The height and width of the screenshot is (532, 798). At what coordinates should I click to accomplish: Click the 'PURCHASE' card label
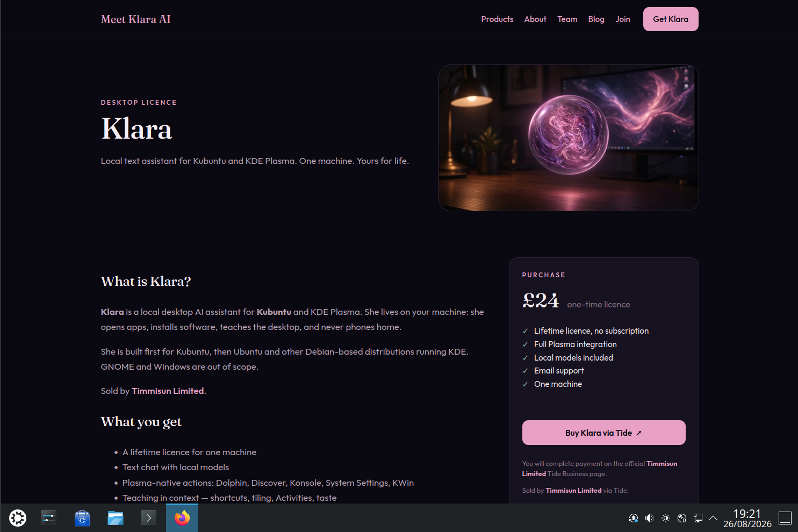[544, 275]
